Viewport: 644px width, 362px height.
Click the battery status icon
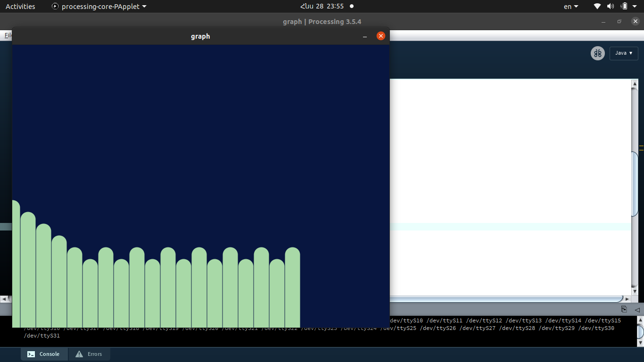pyautogui.click(x=624, y=7)
